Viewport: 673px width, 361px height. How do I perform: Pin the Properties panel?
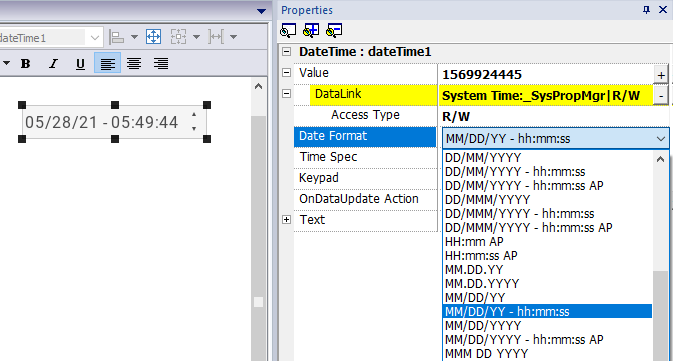(646, 9)
